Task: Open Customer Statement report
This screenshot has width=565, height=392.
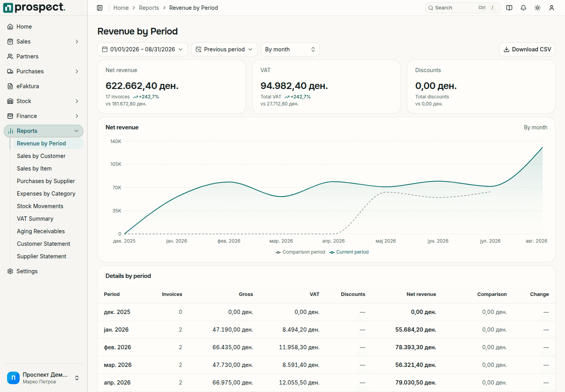Action: tap(44, 244)
